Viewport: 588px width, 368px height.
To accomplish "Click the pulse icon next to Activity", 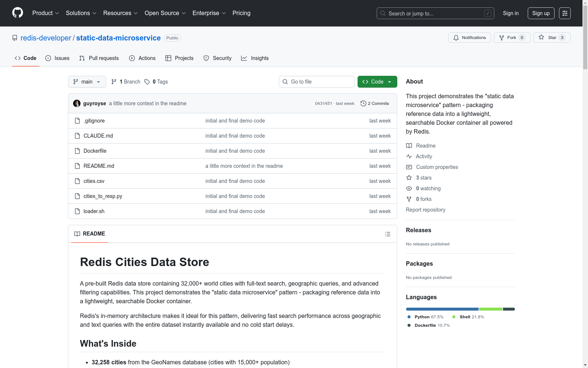I will 409,156.
